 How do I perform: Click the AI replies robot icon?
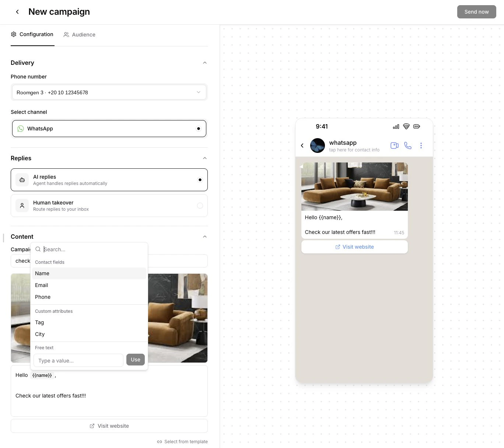tap(22, 180)
